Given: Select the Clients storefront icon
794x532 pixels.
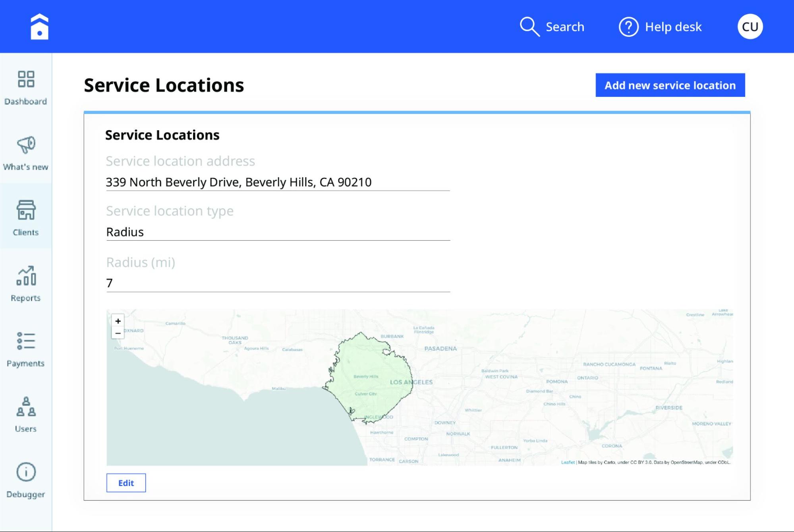Looking at the screenshot, I should click(26, 210).
